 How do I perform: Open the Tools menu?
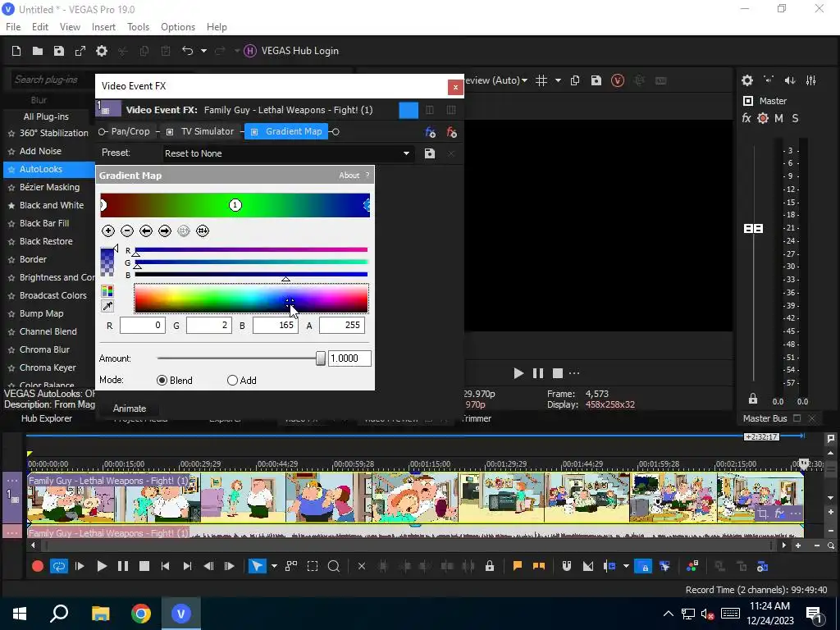click(x=138, y=27)
